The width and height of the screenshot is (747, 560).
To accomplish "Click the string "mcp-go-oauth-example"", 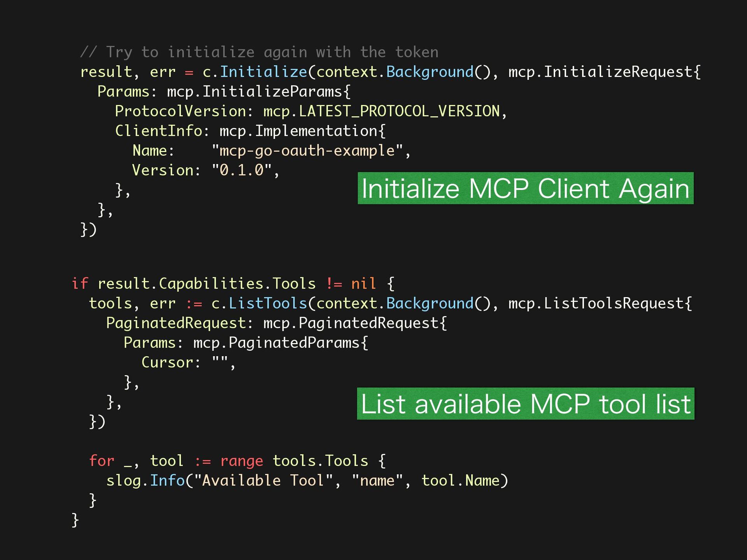I will pyautogui.click(x=307, y=151).
